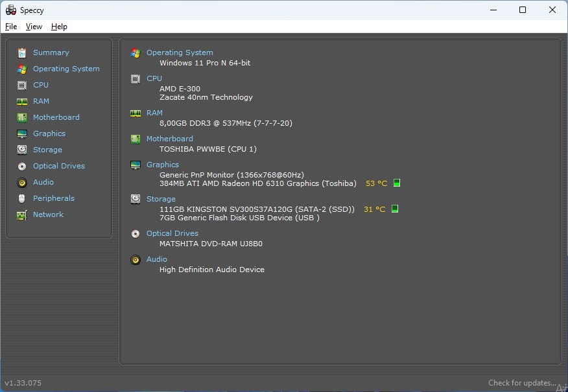Click the Optical Drives heading link in summary
Viewport: 568px width, 392px height.
coord(172,233)
